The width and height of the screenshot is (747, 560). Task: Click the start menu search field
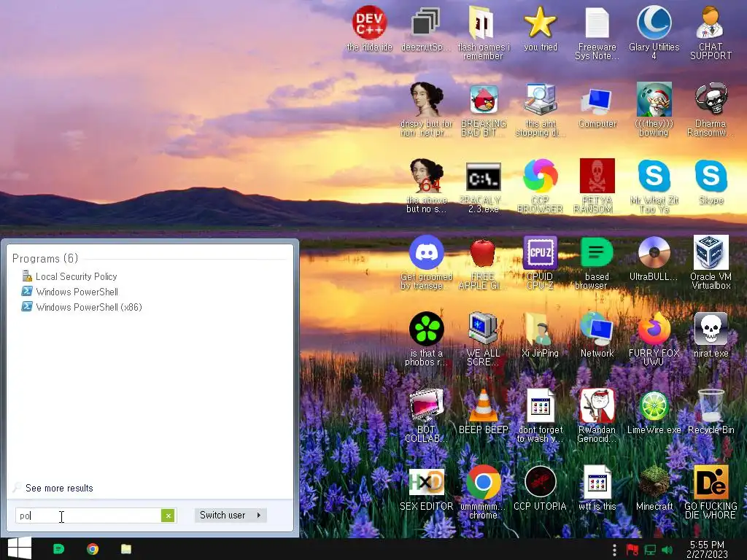[88, 516]
